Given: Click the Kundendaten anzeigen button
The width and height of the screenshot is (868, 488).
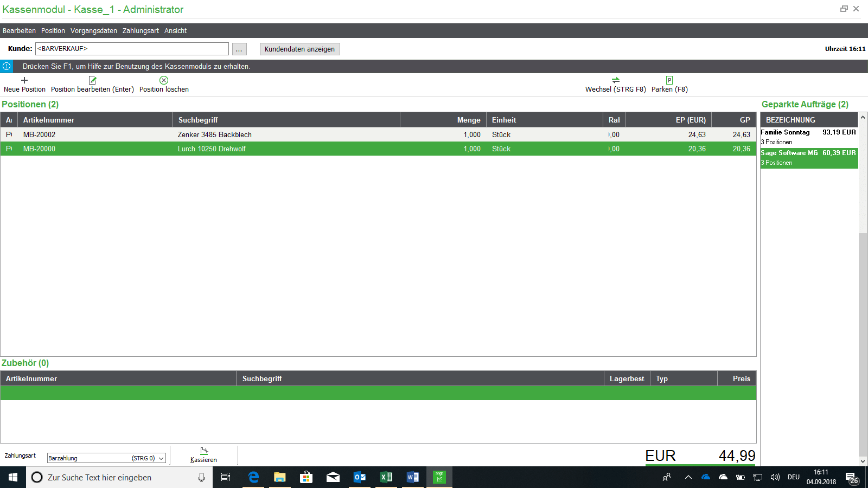Looking at the screenshot, I should click(299, 49).
